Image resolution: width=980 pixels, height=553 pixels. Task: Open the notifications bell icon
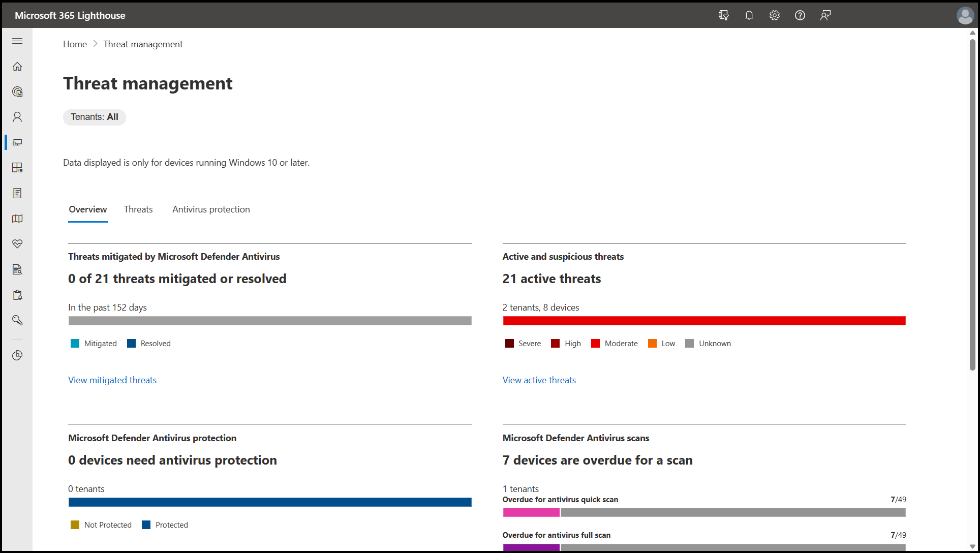pyautogui.click(x=749, y=15)
